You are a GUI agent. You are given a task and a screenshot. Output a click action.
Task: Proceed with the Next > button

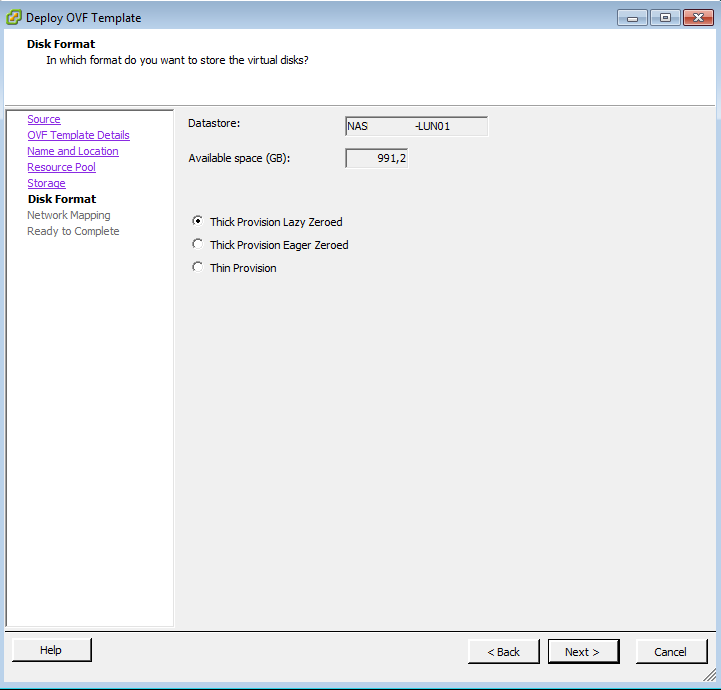pyautogui.click(x=584, y=652)
